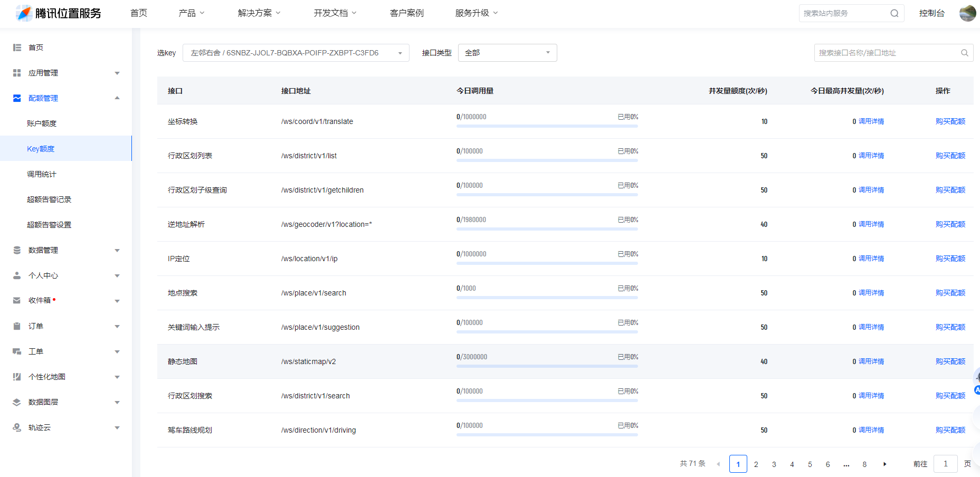
Task: Go to page 2
Action: tap(756, 464)
